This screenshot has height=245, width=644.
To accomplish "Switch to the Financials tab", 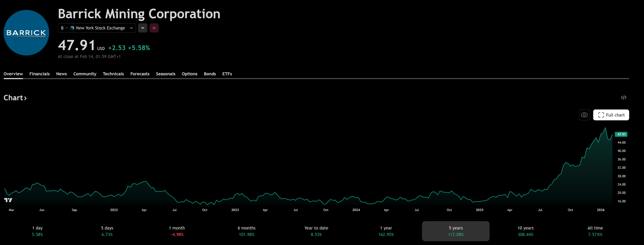I will (x=39, y=74).
